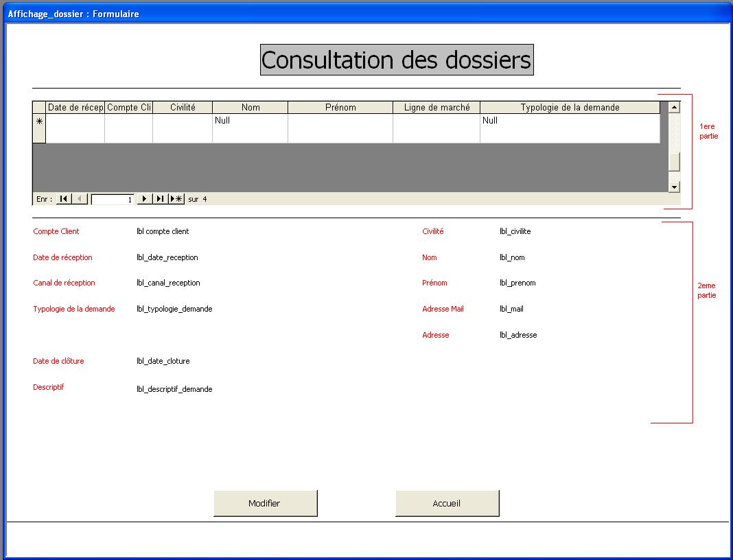Click the Modifier button
This screenshot has width=733, height=560.
[x=265, y=504]
